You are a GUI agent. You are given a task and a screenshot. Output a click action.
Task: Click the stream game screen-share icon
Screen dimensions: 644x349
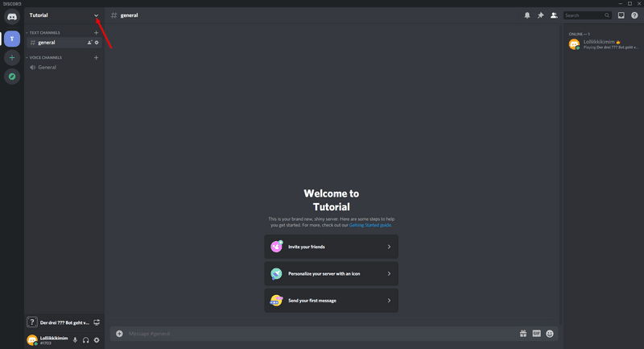pos(97,322)
